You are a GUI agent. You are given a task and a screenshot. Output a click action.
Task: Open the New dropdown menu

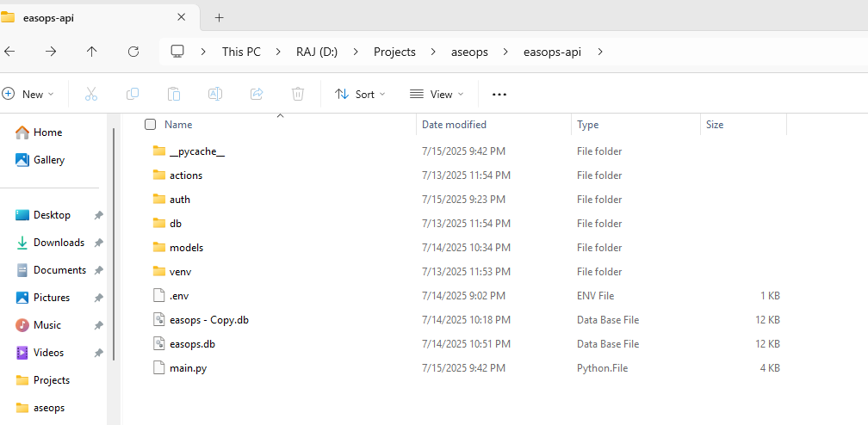[28, 94]
